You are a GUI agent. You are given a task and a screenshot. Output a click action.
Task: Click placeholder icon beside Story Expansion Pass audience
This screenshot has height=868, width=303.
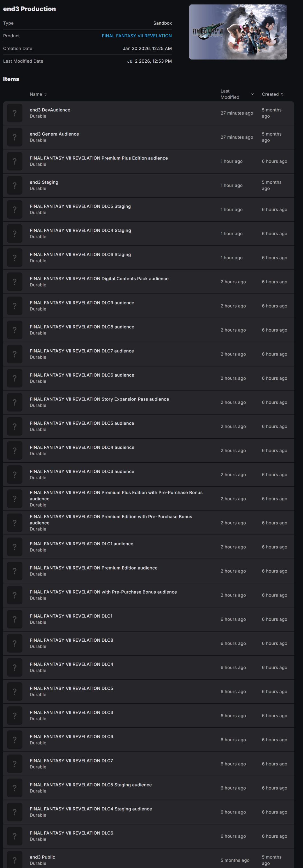click(x=15, y=402)
